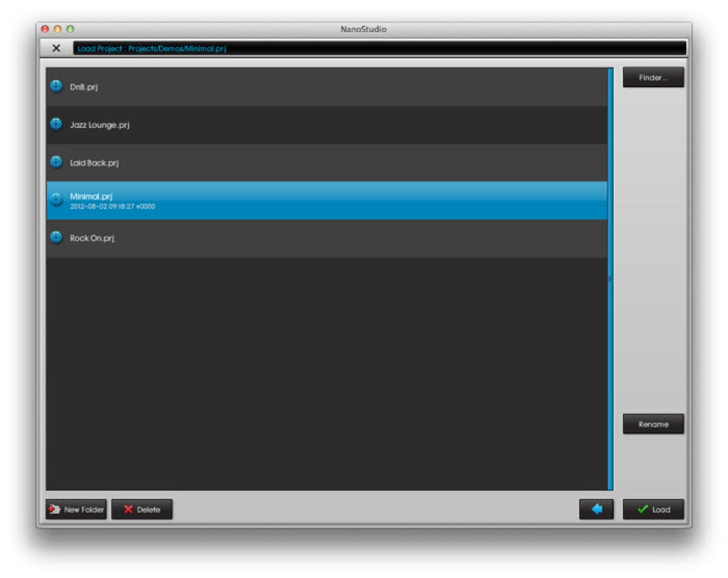The height and width of the screenshot is (578, 728).
Task: Go back using the blue arrow button
Action: pos(596,509)
